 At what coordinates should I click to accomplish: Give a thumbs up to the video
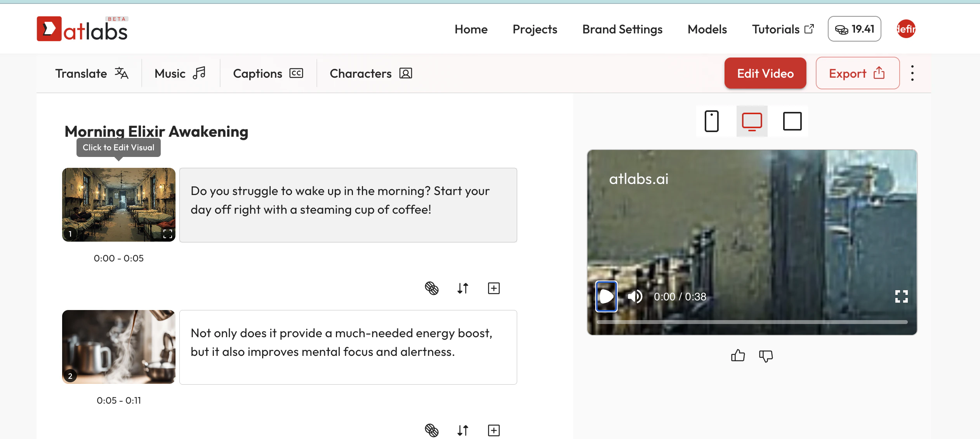pos(737,355)
